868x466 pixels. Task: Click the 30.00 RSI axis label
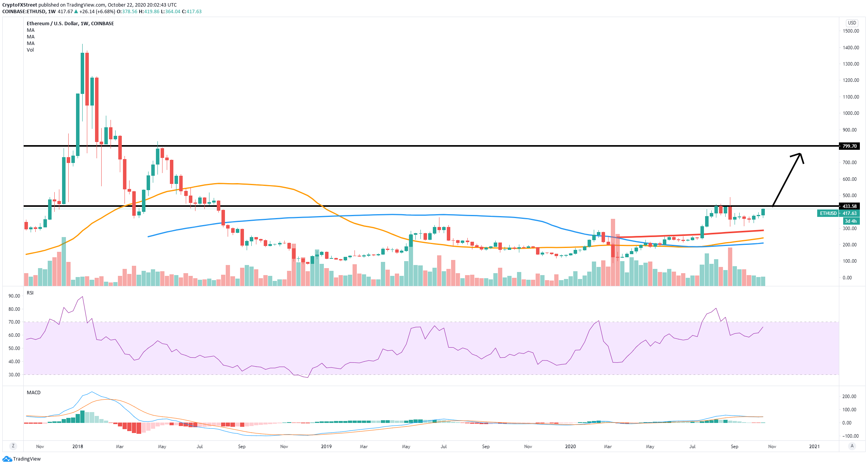click(x=14, y=375)
